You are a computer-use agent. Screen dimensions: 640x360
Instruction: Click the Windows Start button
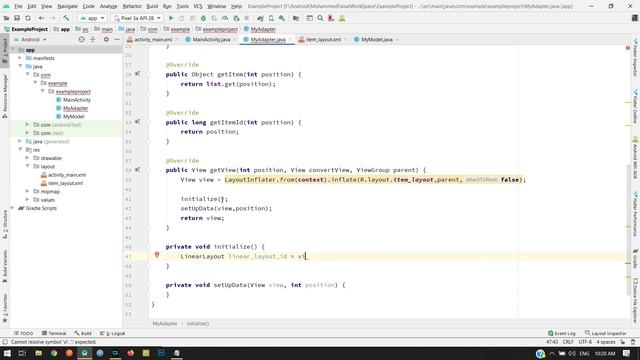click(7, 353)
